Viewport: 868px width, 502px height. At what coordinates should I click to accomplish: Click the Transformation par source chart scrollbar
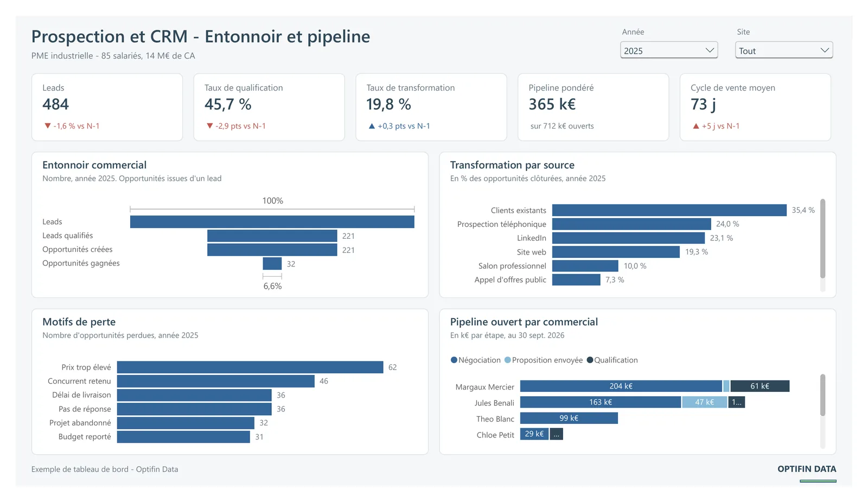822,239
